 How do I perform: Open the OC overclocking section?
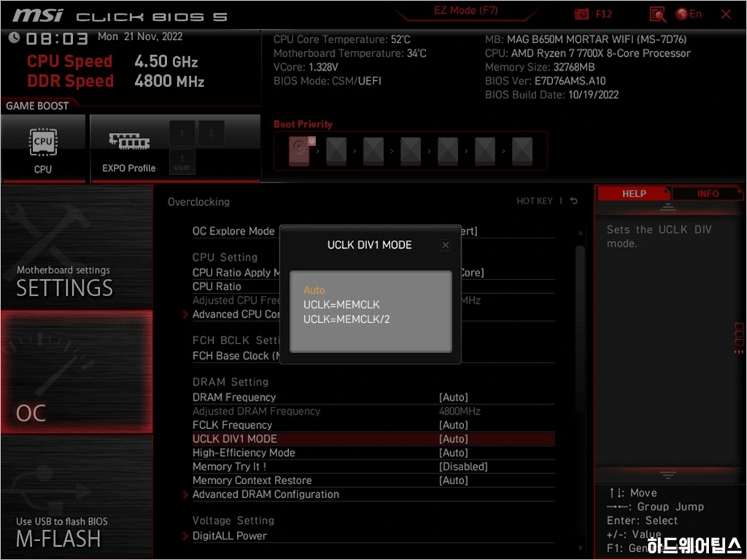(x=77, y=372)
